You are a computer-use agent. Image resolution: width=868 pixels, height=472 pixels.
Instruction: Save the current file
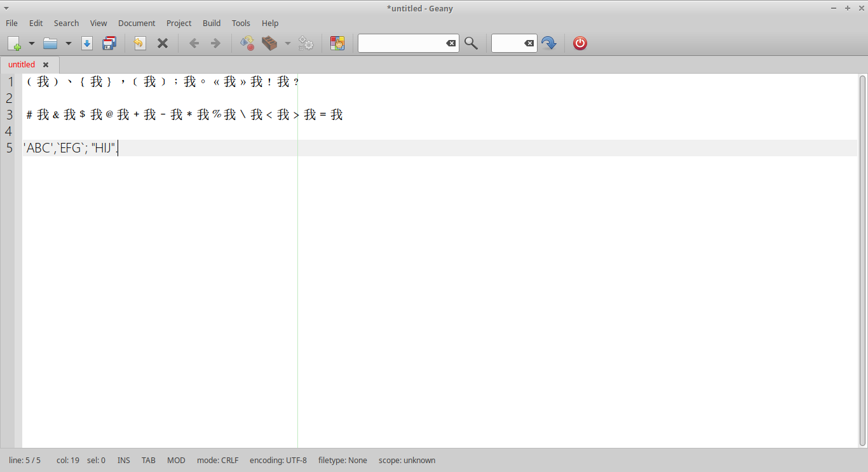coord(86,43)
